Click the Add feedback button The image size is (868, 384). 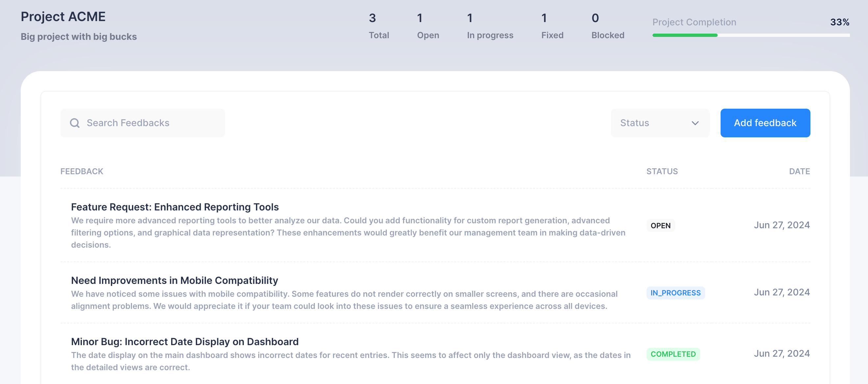point(765,123)
